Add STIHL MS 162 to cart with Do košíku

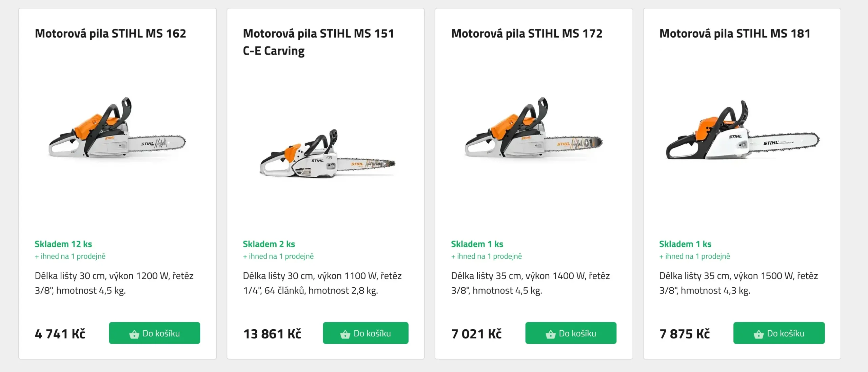click(x=154, y=333)
